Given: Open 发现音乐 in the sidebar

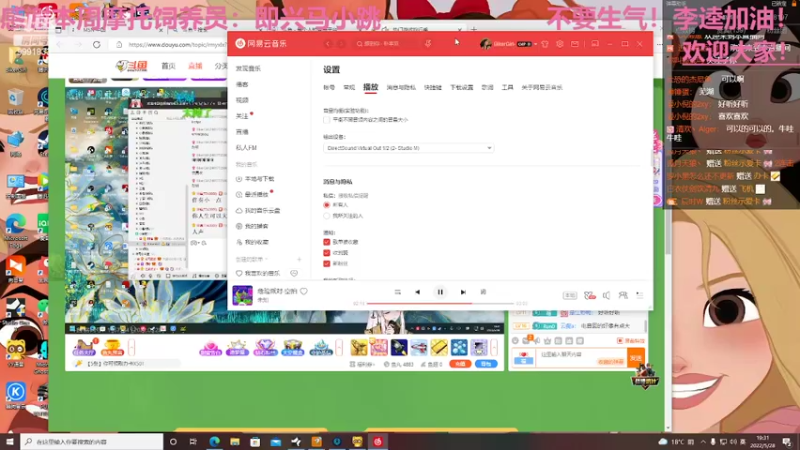Looking at the screenshot, I should point(248,68).
